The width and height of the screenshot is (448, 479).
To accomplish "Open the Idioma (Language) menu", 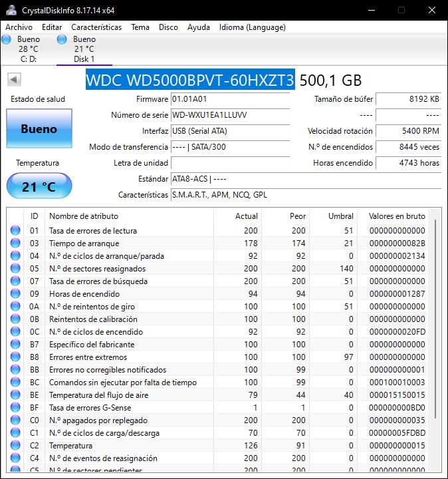I will coord(253,27).
